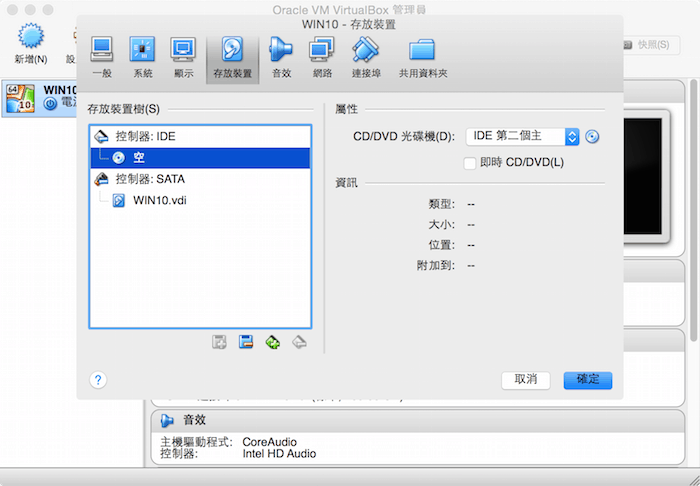700x486 pixels.
Task: Open the 網路 (Network) settings tab
Action: pyautogui.click(x=322, y=58)
